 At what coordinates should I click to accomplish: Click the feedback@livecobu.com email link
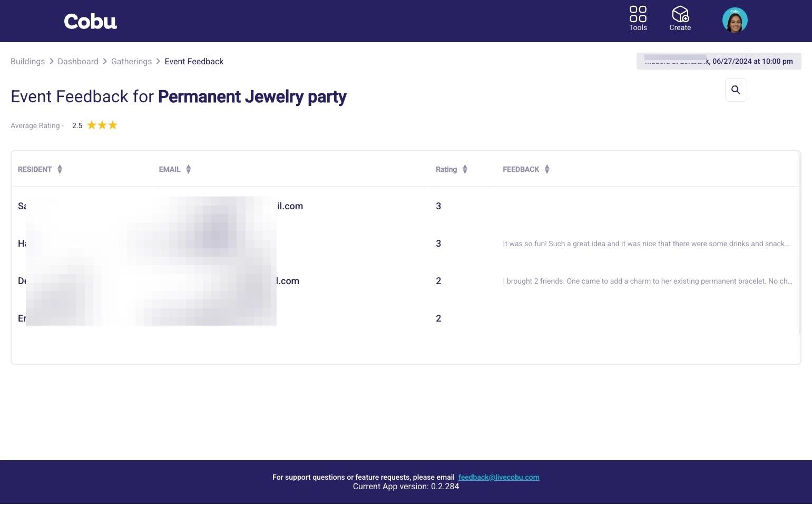tap(498, 477)
